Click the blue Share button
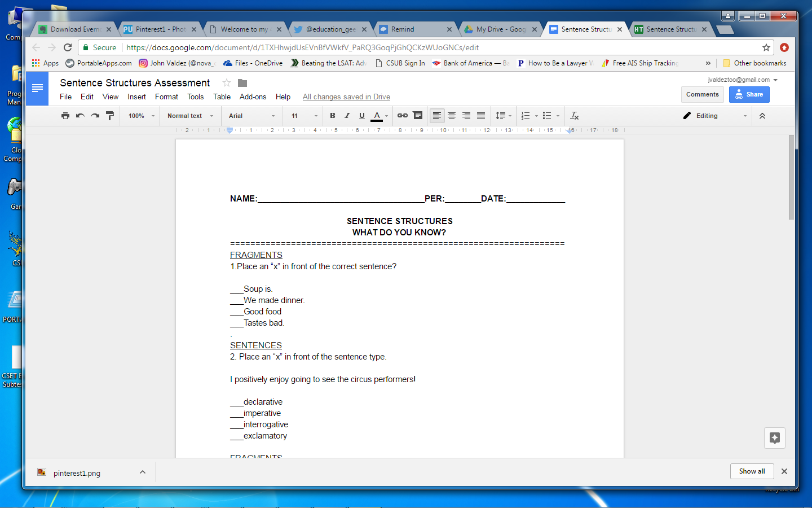This screenshot has width=812, height=508. click(749, 95)
